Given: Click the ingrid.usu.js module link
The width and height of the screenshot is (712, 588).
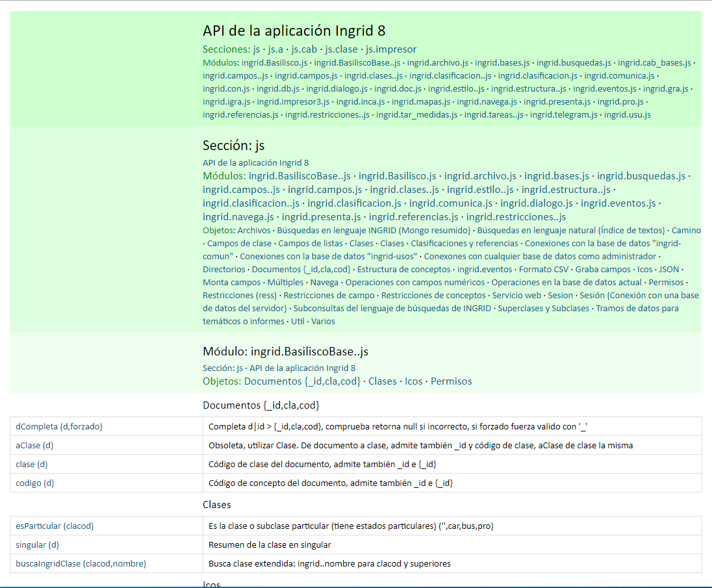Looking at the screenshot, I should tap(627, 115).
